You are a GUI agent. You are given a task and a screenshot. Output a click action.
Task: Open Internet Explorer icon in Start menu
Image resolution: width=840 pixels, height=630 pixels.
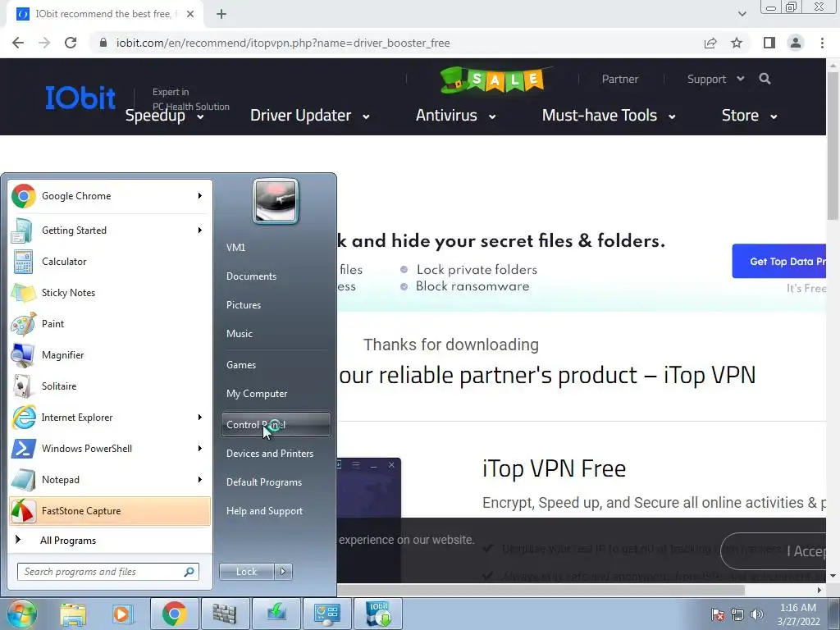point(24,418)
